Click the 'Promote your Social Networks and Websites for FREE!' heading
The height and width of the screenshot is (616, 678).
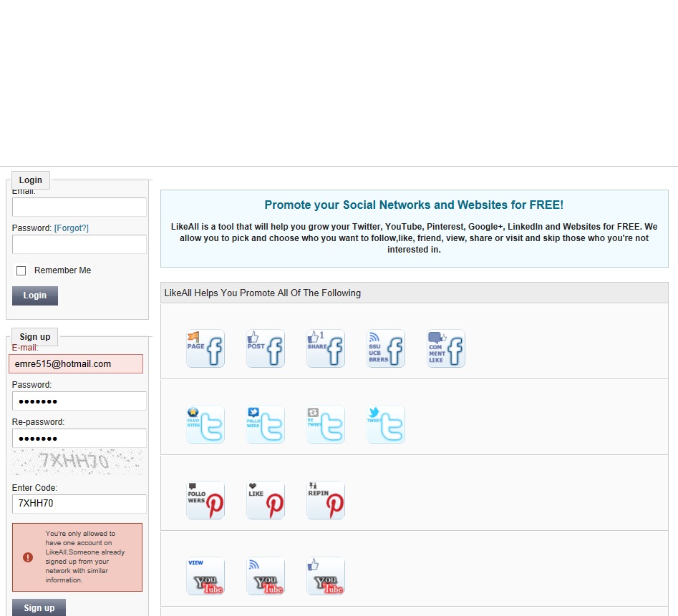(x=414, y=205)
